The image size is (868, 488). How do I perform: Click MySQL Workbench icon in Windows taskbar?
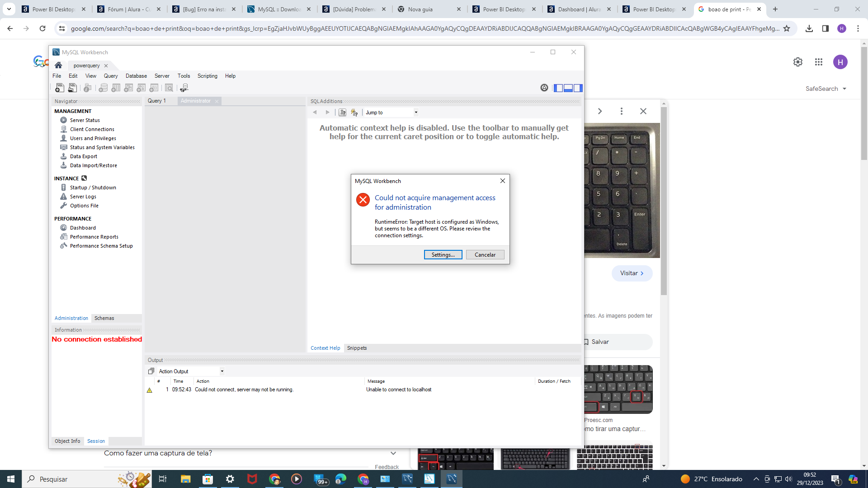pyautogui.click(x=451, y=479)
